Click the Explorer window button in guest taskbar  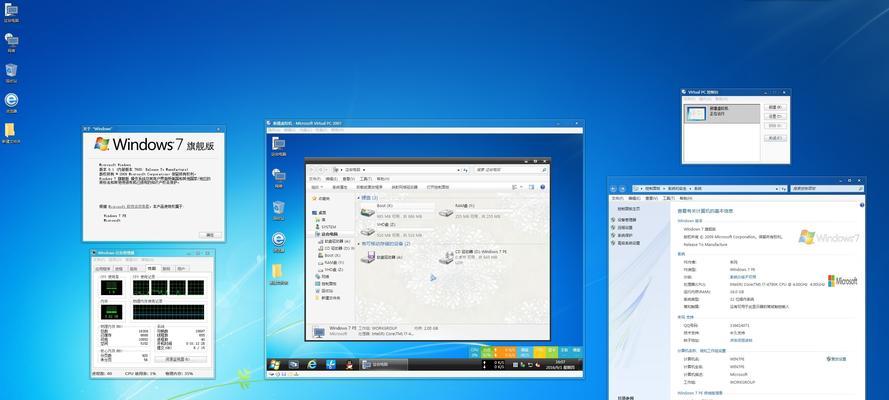click(x=383, y=364)
